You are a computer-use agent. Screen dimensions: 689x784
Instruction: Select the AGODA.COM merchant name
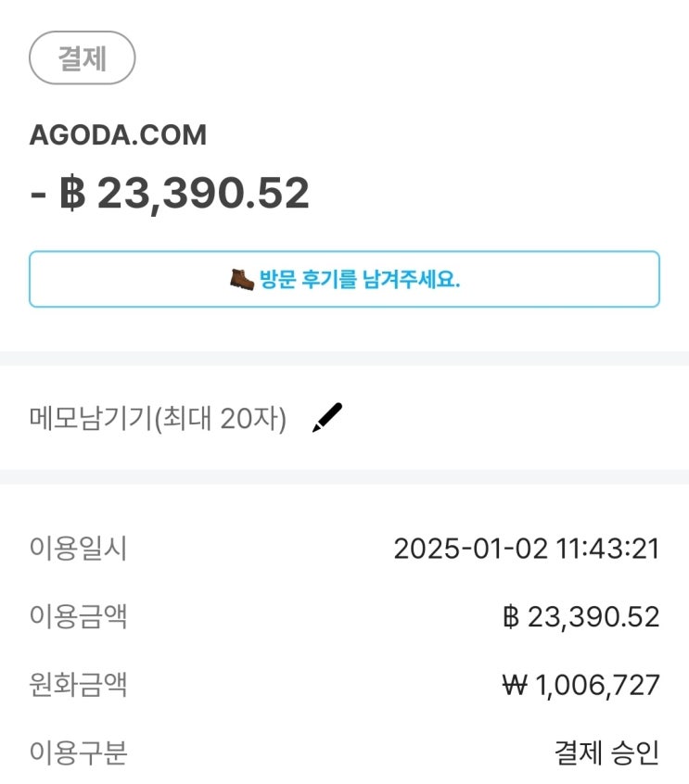click(118, 135)
